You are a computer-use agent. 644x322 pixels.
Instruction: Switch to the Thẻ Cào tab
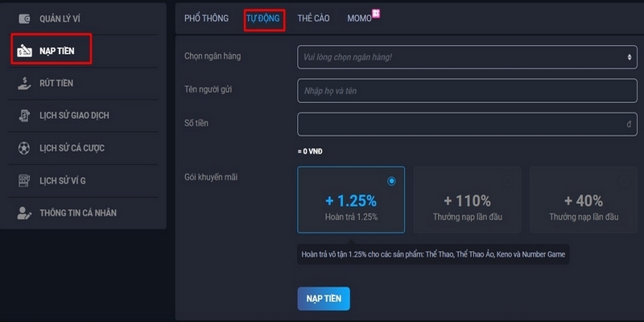[313, 19]
